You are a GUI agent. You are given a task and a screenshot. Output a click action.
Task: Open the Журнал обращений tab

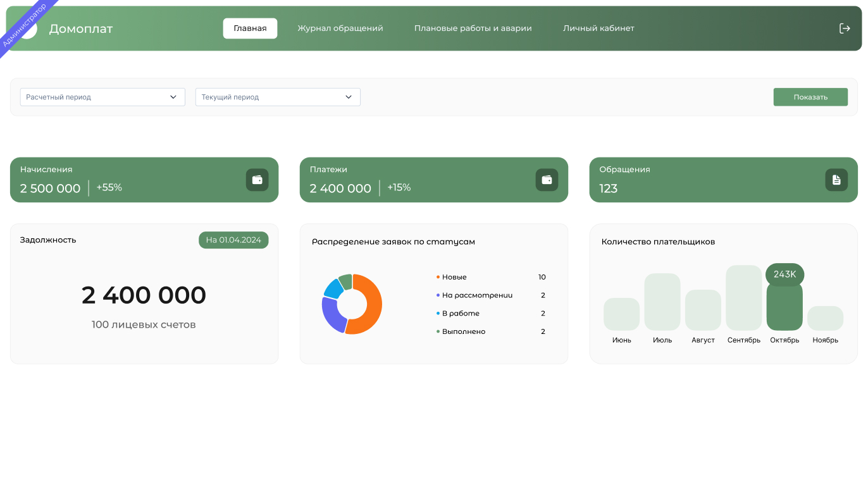click(x=340, y=28)
